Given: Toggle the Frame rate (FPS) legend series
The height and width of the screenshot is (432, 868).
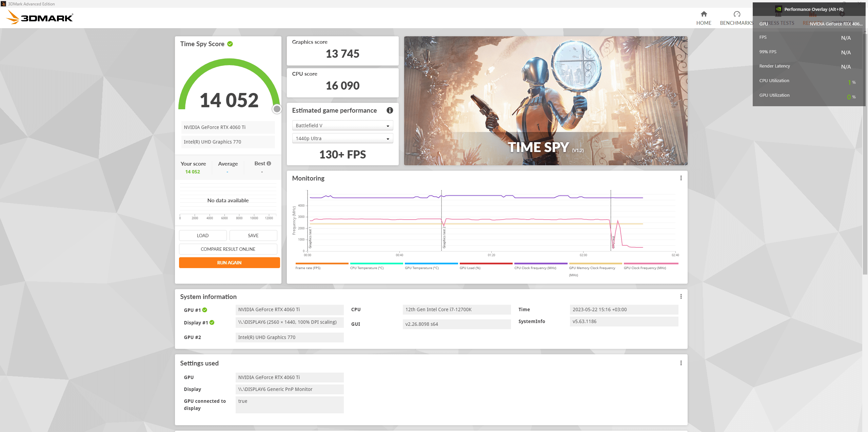Looking at the screenshot, I should pos(308,268).
